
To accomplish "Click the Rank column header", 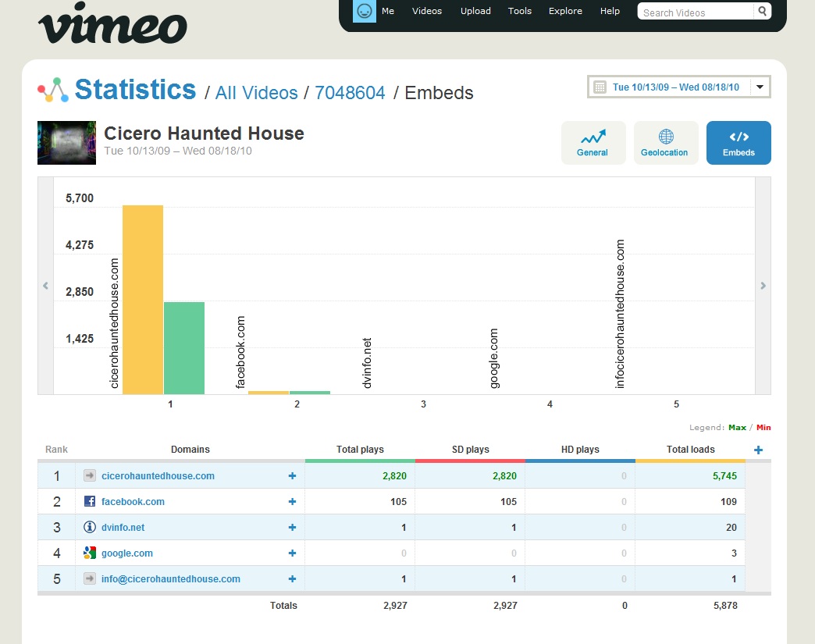I will click(x=56, y=449).
